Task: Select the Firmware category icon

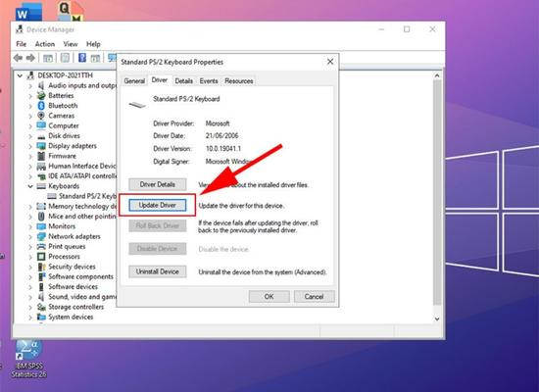Action: (x=41, y=156)
